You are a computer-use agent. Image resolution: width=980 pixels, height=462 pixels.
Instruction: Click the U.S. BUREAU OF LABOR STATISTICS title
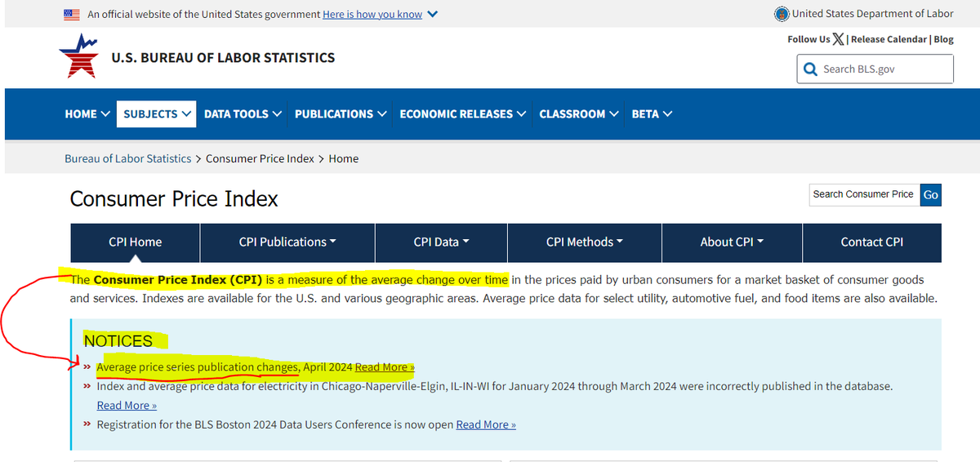click(223, 57)
